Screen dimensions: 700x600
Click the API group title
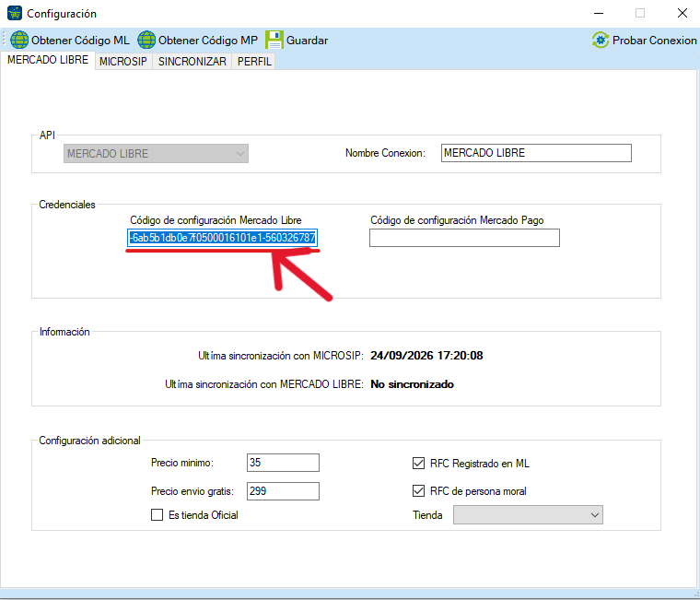47,135
